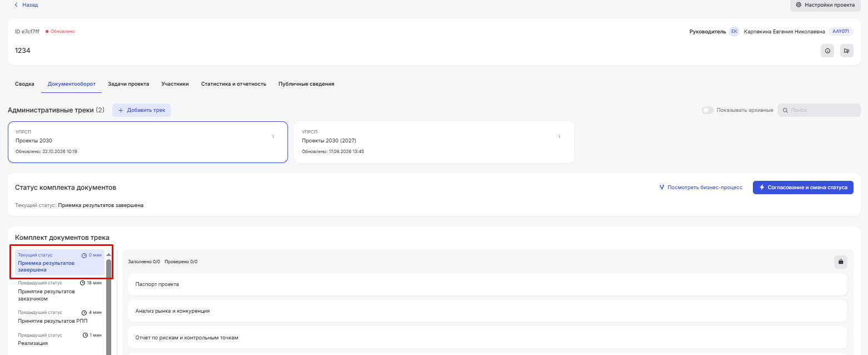Viewport: 868px width, 355px height.
Task: Open options menu on Проекты 2030 (2027) card
Action: coord(559,136)
